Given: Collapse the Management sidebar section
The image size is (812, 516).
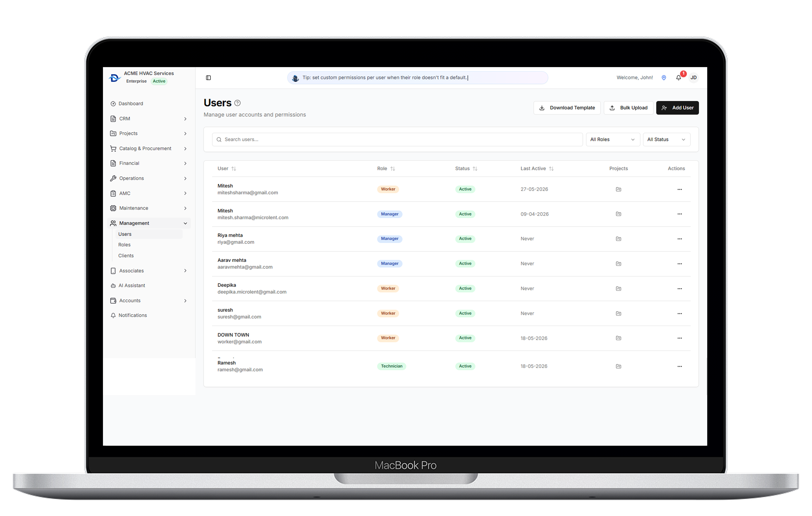Looking at the screenshot, I should [149, 223].
